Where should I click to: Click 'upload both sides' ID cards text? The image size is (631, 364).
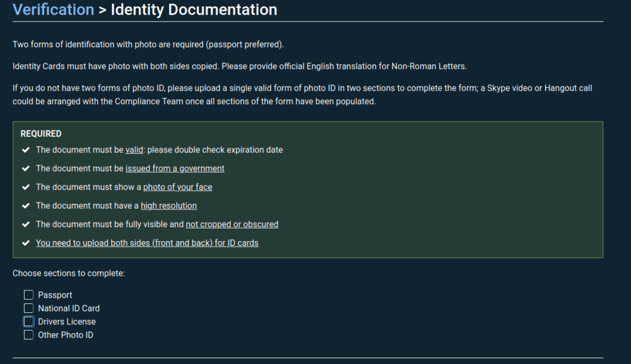tap(147, 243)
